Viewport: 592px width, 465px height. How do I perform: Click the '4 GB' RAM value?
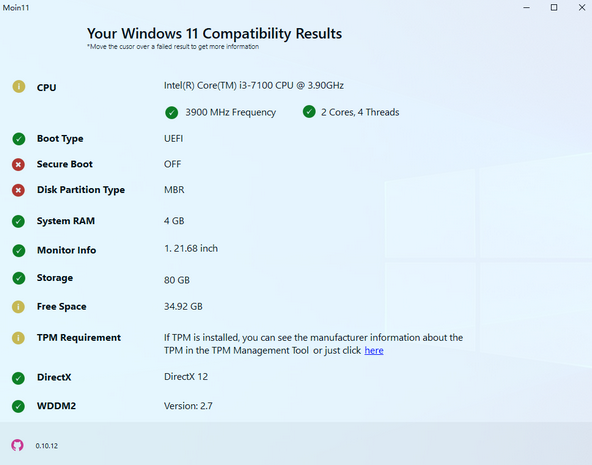coord(174,221)
